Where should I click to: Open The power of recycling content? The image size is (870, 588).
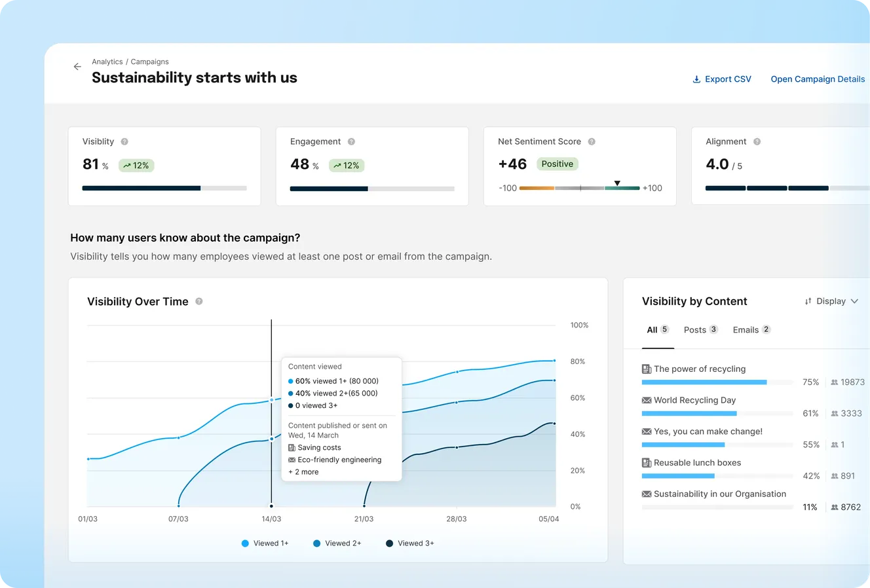700,369
